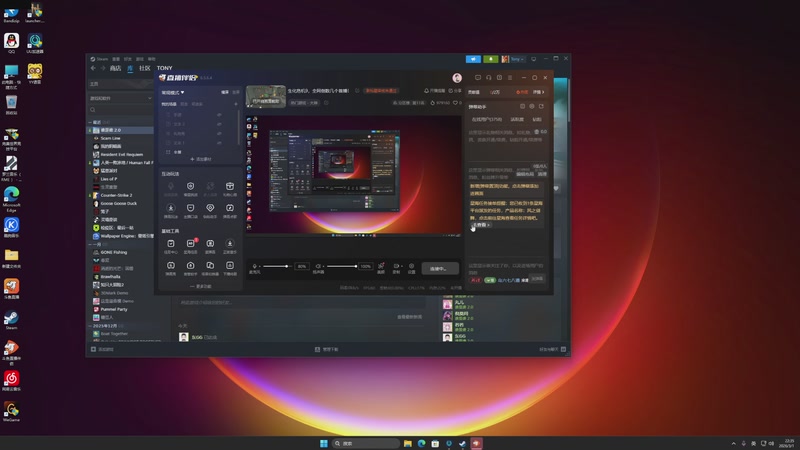Click the Steam library search field
The width and height of the screenshot is (800, 450).
click(x=120, y=110)
